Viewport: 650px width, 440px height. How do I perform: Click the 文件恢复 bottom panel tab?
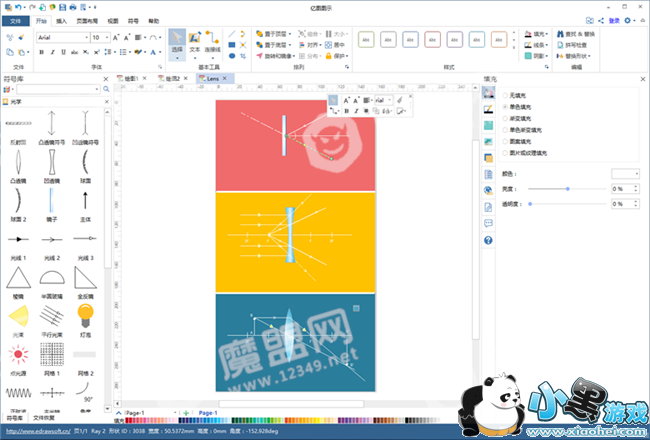coord(44,418)
